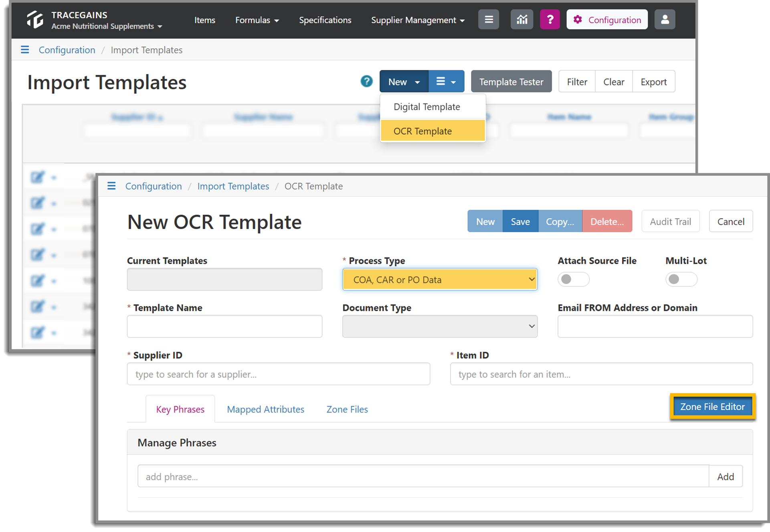Click the Template Tester button
The image size is (770, 532).
coord(511,82)
